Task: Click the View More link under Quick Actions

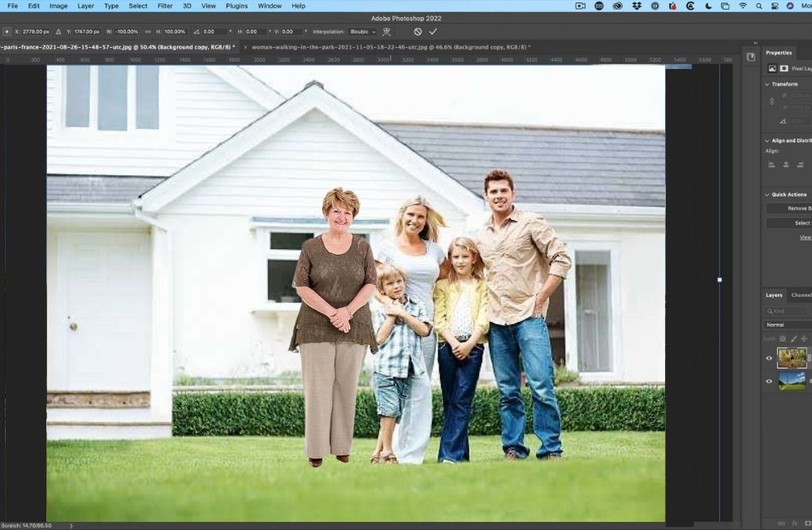Action: pyautogui.click(x=804, y=237)
